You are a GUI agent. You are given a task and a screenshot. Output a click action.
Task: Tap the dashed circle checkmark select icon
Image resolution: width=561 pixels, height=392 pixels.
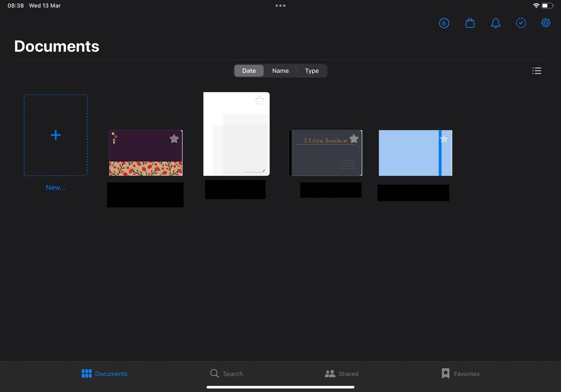(x=521, y=23)
